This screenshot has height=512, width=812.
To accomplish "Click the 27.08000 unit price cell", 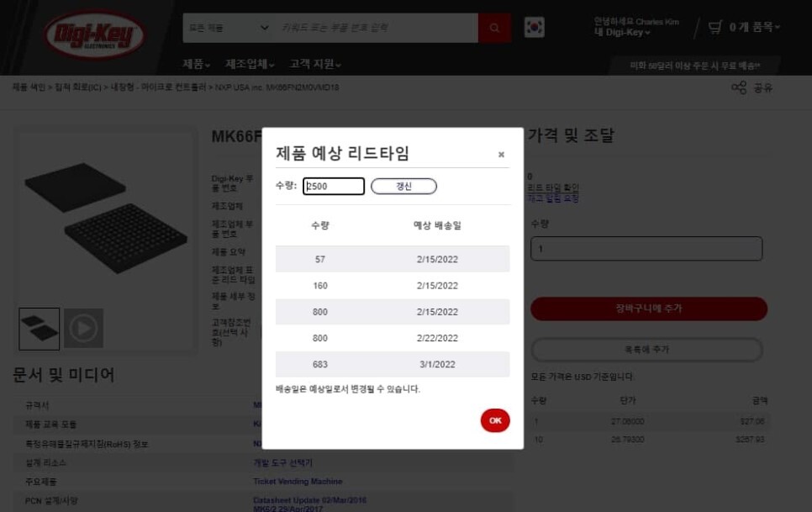I will tap(627, 421).
